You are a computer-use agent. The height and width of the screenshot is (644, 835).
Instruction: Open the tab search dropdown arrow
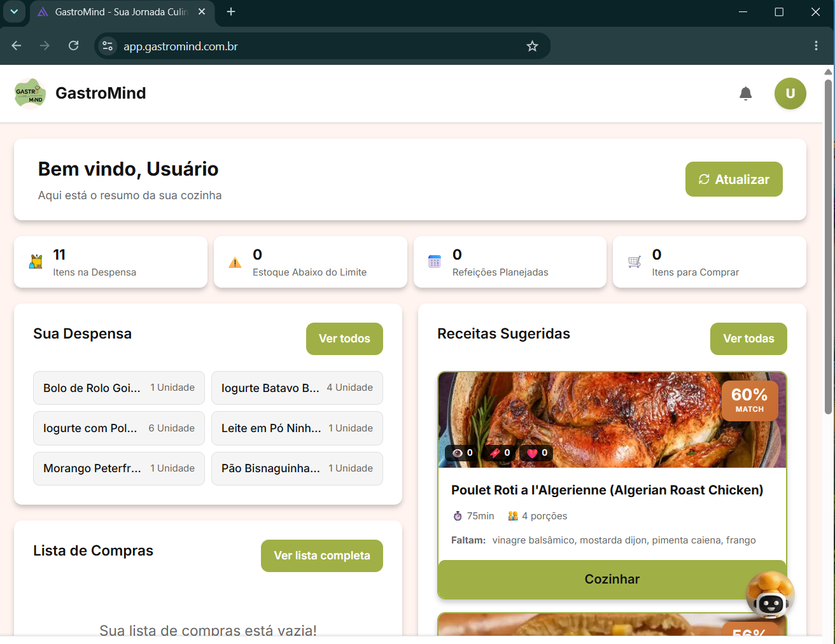tap(14, 11)
